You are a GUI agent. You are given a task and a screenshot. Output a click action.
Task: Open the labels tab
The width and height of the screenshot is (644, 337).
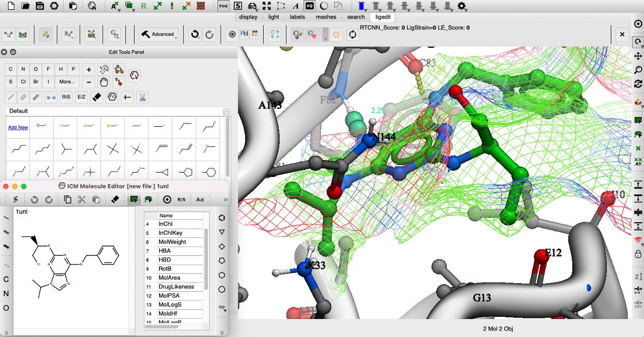coord(297,17)
